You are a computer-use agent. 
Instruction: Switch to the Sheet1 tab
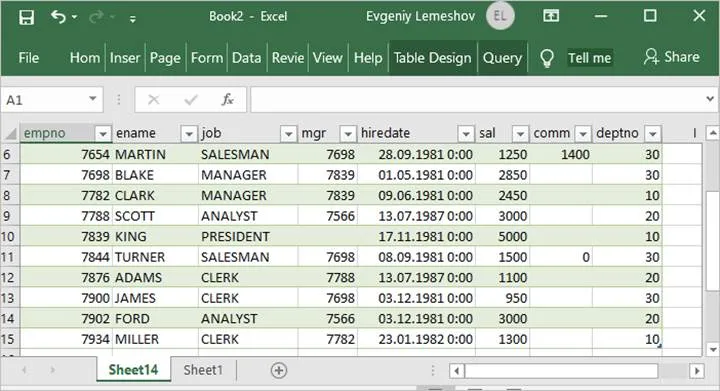coord(203,370)
